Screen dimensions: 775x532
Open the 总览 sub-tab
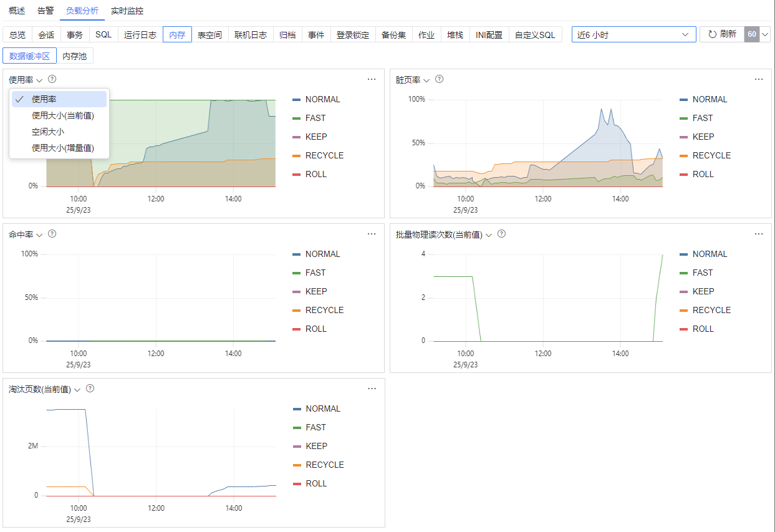pos(17,35)
